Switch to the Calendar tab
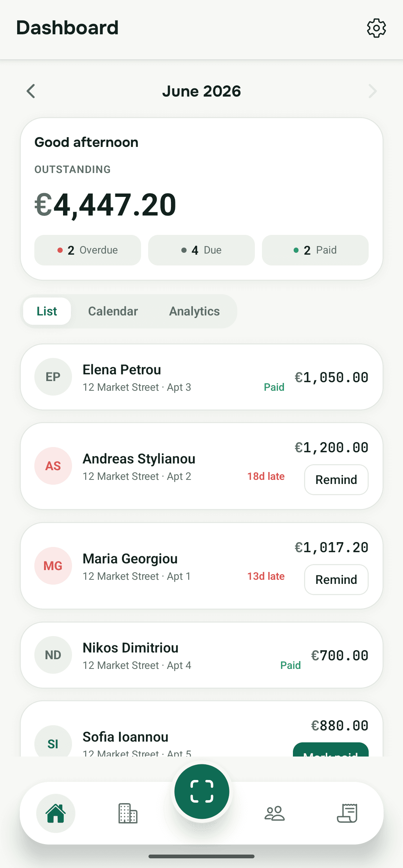The image size is (403, 868). (x=113, y=311)
